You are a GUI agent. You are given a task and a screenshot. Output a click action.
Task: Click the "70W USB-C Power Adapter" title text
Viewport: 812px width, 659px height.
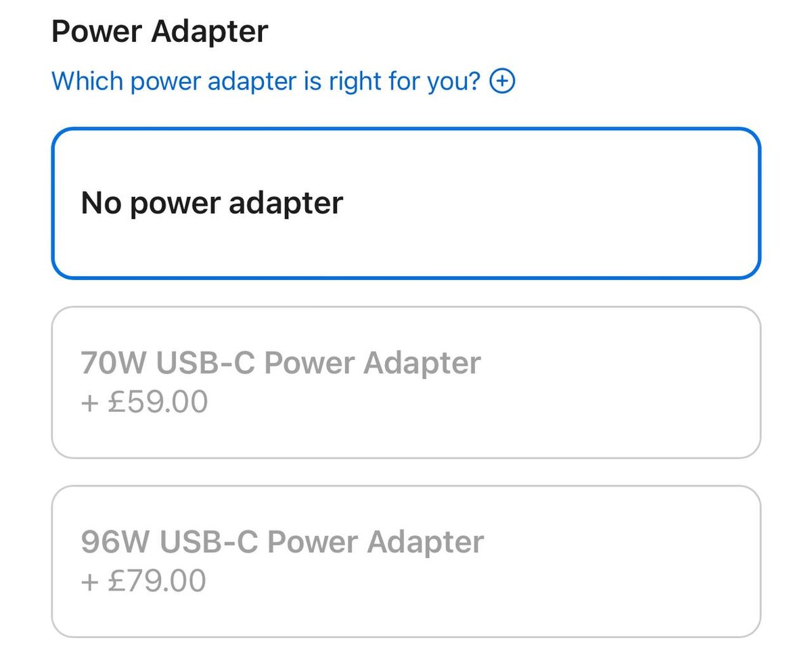pos(280,363)
